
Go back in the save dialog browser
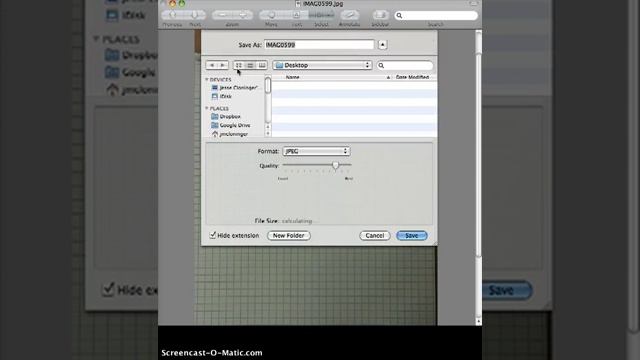click(211, 65)
